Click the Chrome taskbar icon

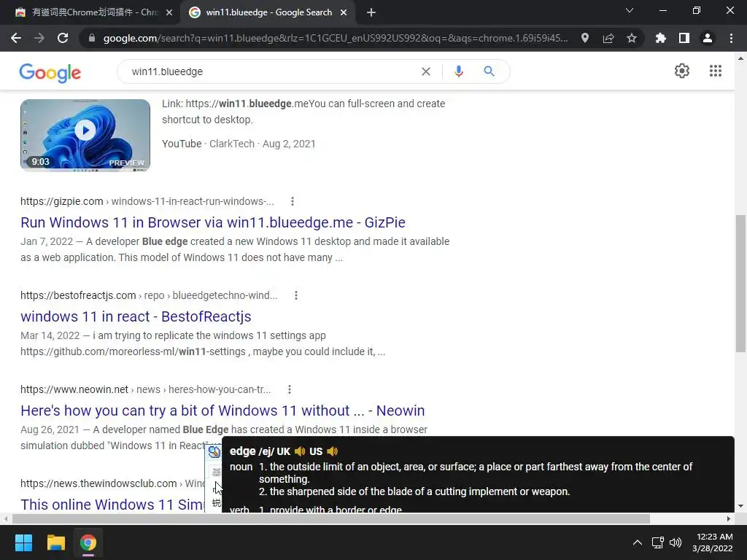[x=88, y=542]
